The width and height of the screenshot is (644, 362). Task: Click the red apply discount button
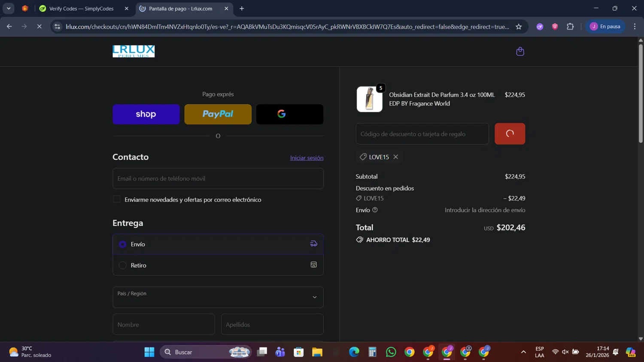(510, 134)
